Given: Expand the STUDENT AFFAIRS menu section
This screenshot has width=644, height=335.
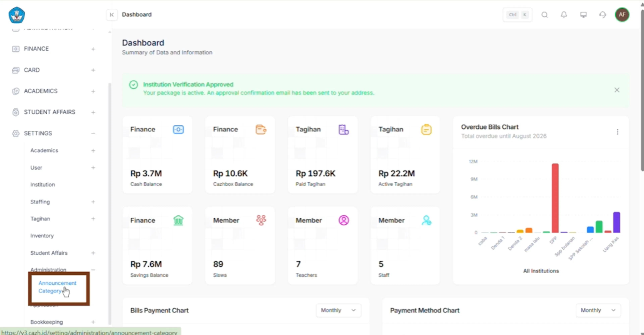Looking at the screenshot, I should [93, 112].
